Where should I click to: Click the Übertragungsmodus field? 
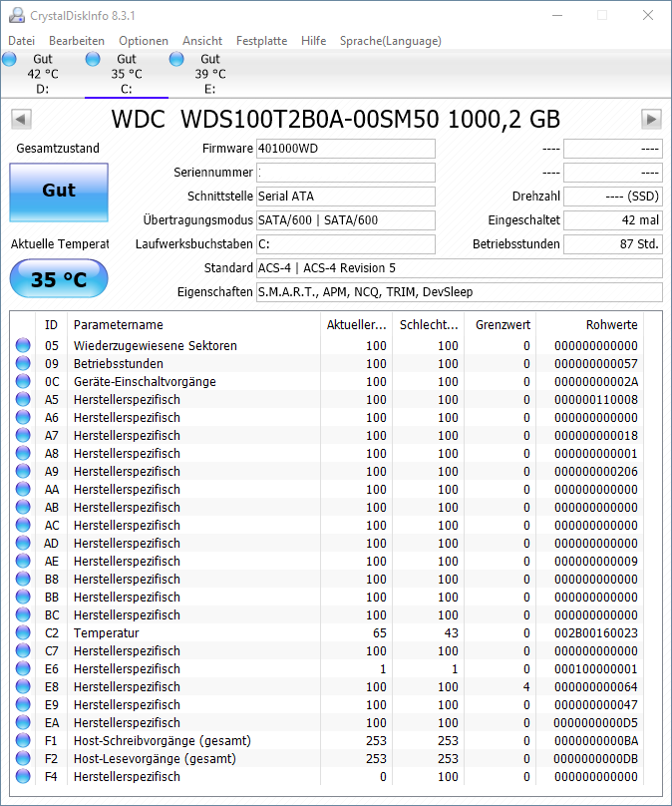tap(346, 220)
